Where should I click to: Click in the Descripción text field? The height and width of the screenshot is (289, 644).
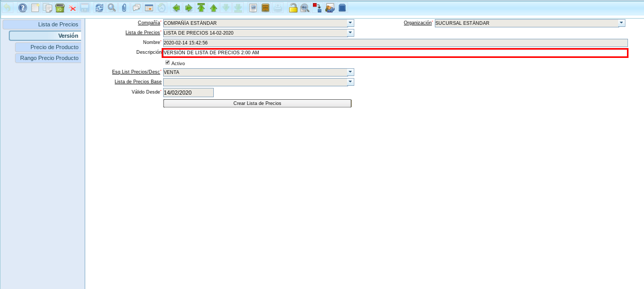[x=395, y=53]
